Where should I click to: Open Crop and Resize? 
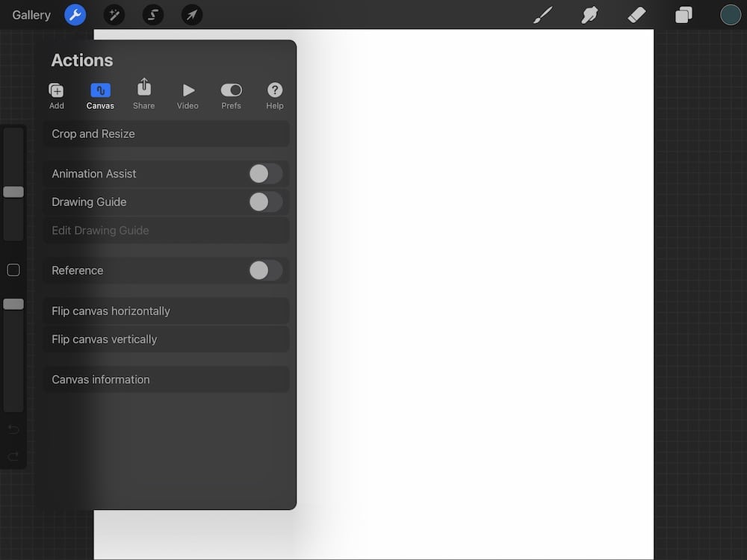click(x=166, y=134)
